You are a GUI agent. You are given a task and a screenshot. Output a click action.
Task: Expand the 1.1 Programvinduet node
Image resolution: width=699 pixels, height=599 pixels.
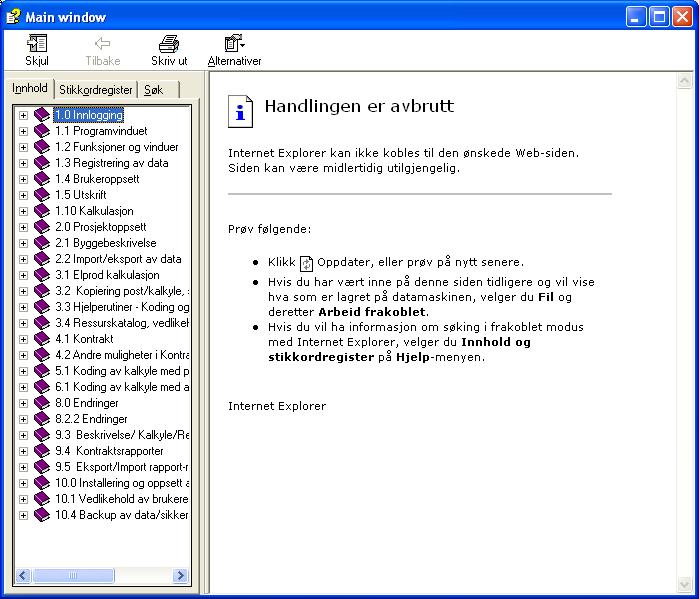(x=23, y=131)
